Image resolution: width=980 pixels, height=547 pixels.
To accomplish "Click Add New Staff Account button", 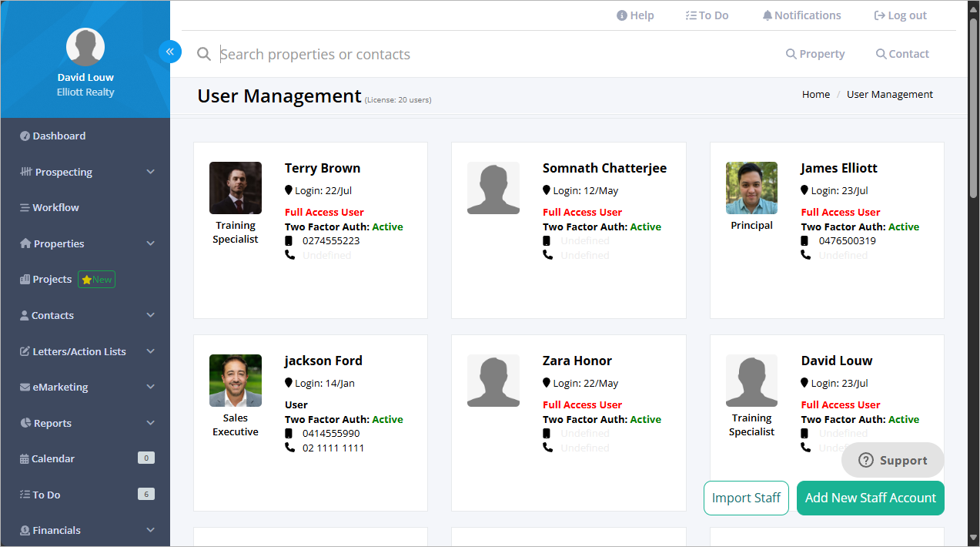I will coord(871,498).
